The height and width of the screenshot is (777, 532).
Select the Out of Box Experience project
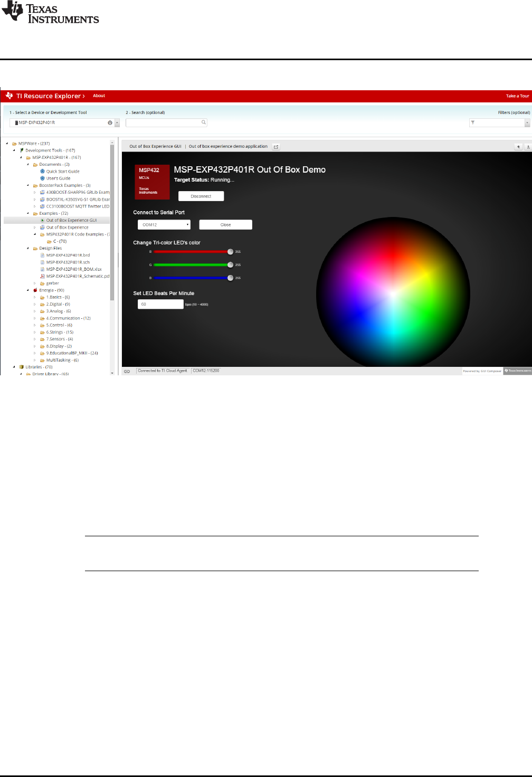67,228
